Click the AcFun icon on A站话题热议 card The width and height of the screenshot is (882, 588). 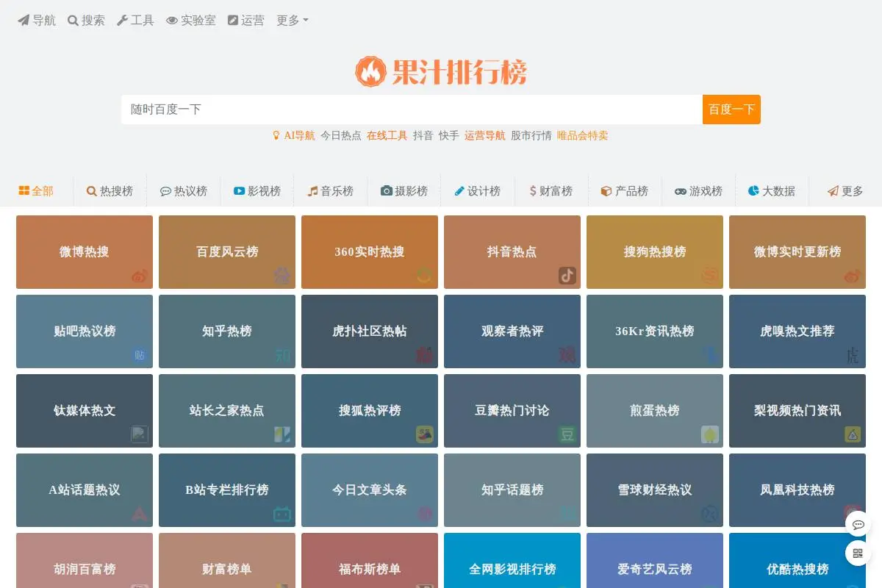click(140, 514)
